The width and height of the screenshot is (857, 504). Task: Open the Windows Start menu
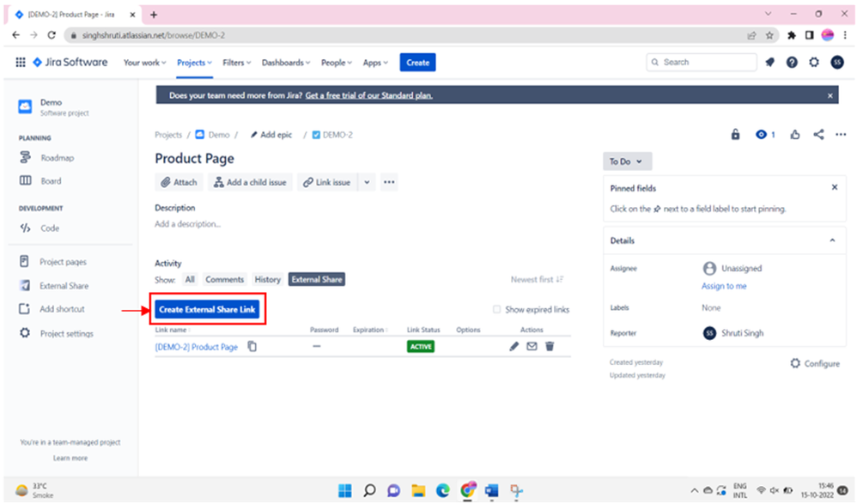click(x=345, y=490)
